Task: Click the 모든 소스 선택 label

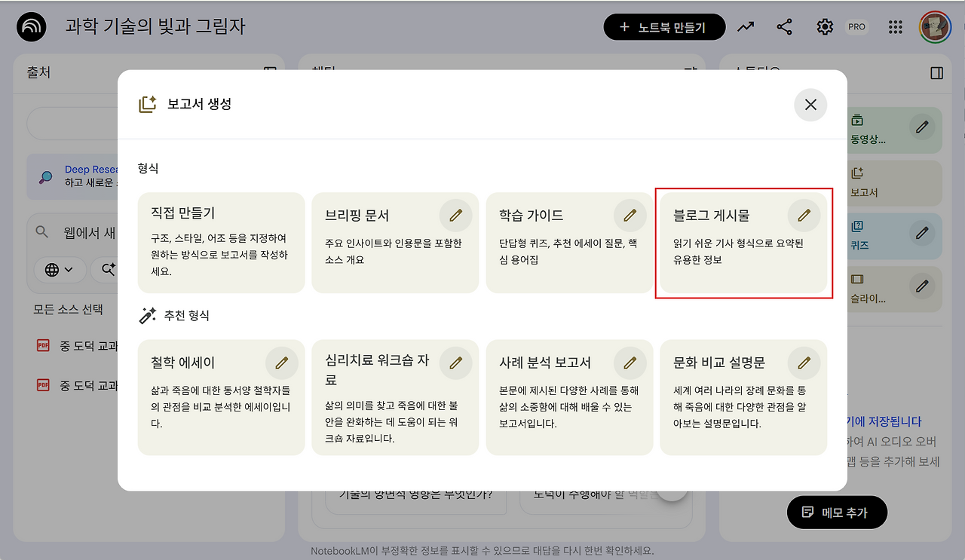Action: pyautogui.click(x=68, y=309)
